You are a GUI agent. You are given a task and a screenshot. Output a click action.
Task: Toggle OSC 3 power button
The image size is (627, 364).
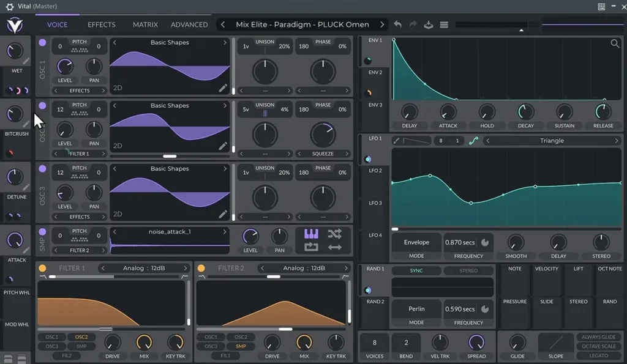[42, 169]
